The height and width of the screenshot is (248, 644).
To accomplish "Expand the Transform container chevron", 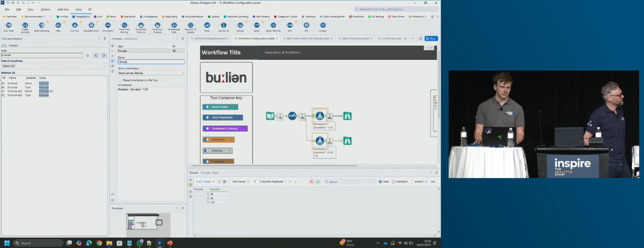I will click(x=231, y=139).
